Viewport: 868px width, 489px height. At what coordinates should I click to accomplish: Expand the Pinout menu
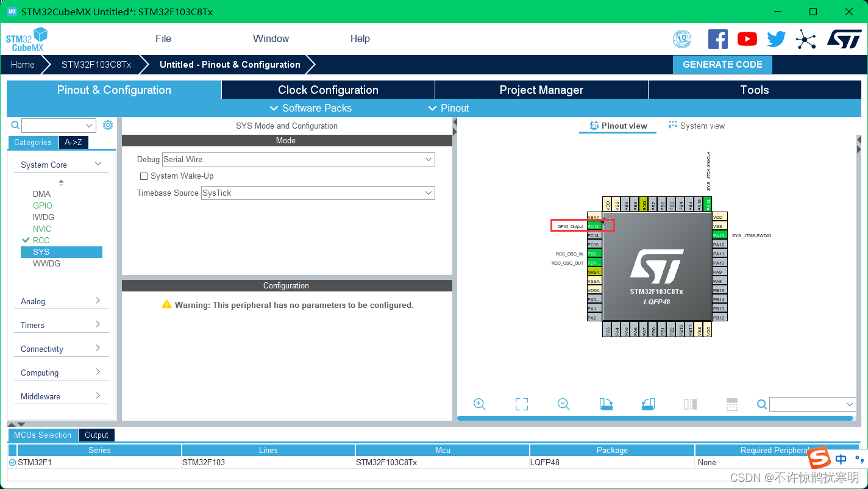[449, 108]
